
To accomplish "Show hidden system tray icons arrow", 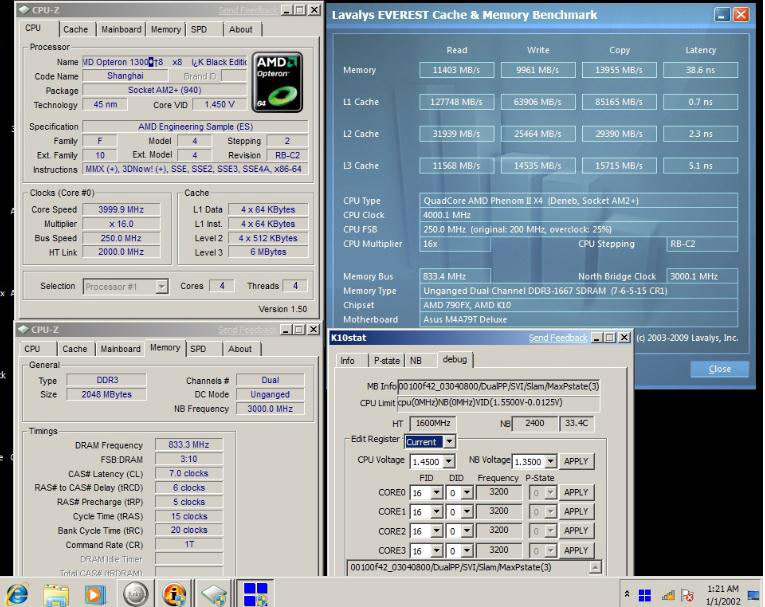I will click(627, 595).
